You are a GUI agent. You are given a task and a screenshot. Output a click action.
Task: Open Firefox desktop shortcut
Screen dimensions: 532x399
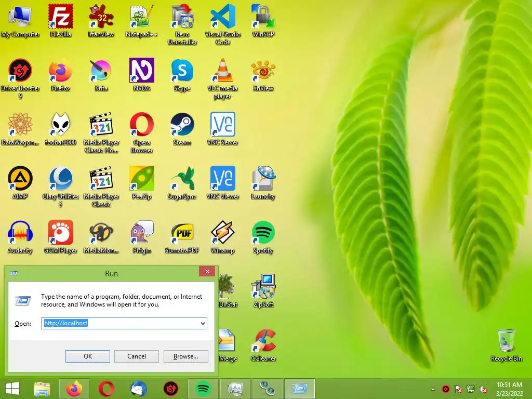coord(60,75)
